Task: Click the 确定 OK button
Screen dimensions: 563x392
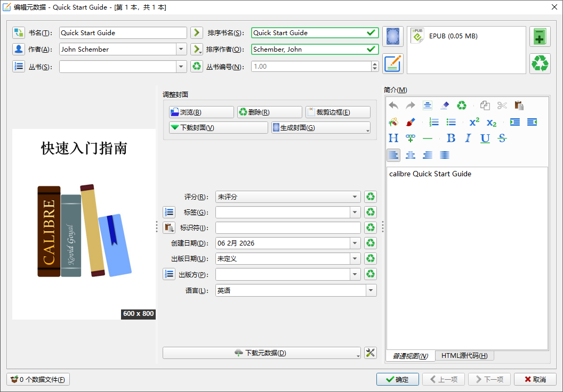Action: tap(397, 379)
